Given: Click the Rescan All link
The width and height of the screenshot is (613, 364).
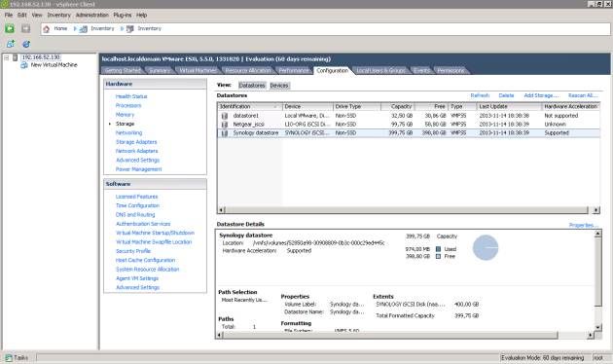Looking at the screenshot, I should 583,95.
